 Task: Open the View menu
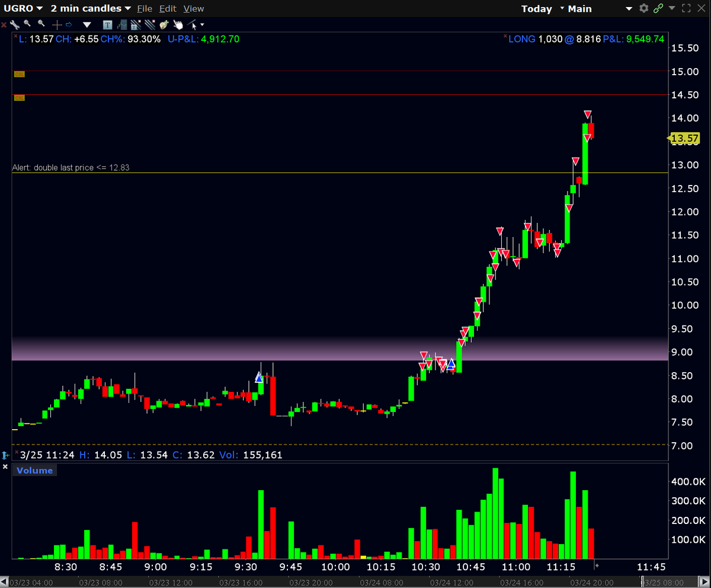point(193,8)
